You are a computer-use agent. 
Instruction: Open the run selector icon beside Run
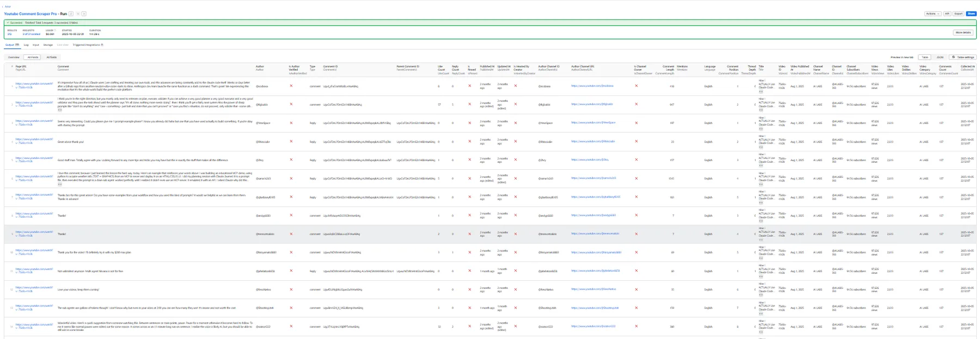click(x=71, y=14)
